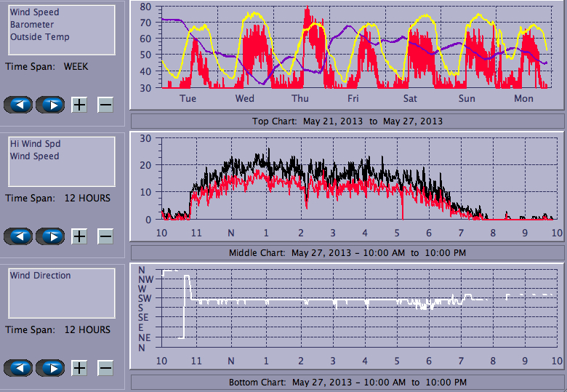Viewport: 567px width, 392px height.
Task: Decrease the middle chart time span with minus
Action: point(105,236)
